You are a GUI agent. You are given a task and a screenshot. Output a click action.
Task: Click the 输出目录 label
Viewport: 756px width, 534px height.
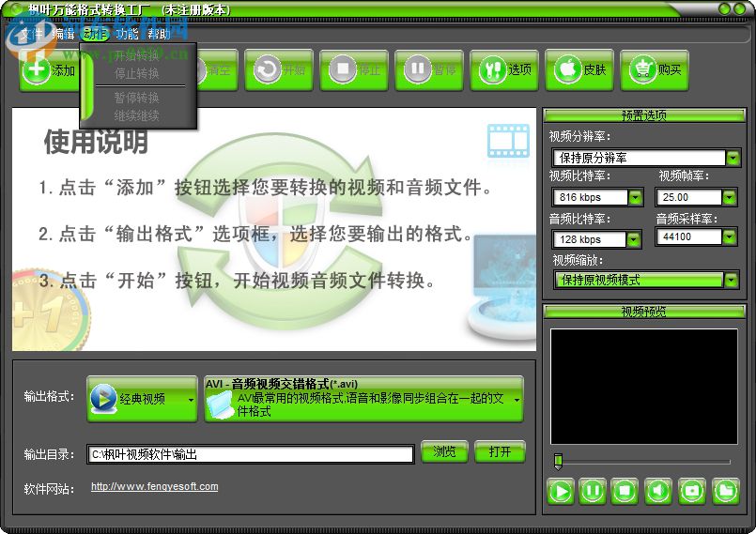(49, 454)
